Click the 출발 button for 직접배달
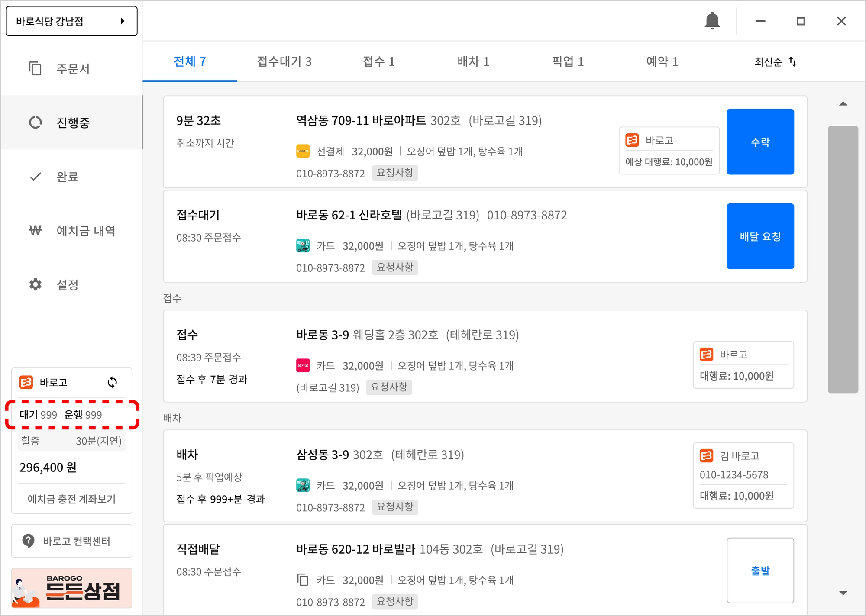866x616 pixels. point(760,571)
